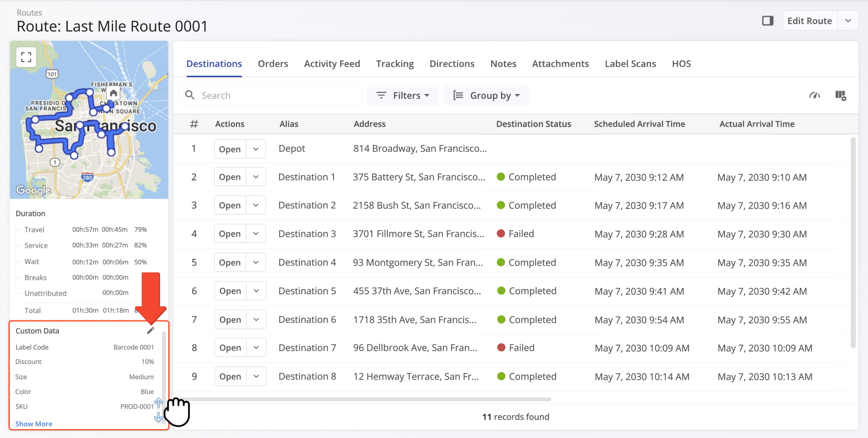Screen dimensions: 868x438
Task: Expand the route map to fullscreen
Action: tap(26, 57)
